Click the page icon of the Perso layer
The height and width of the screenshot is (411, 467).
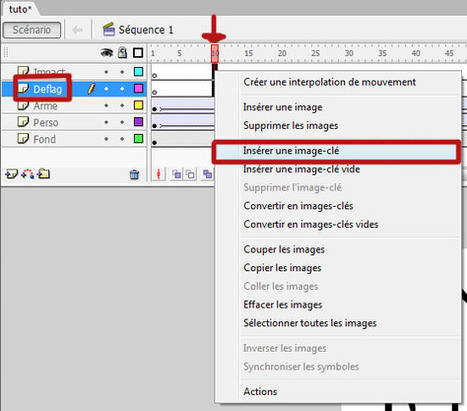point(23,122)
